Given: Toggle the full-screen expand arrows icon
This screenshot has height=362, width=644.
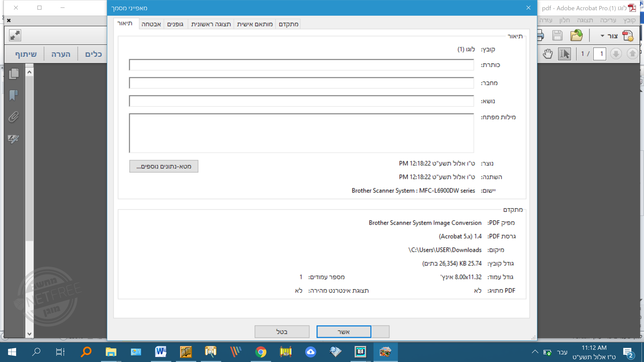Looking at the screenshot, I should (x=15, y=35).
